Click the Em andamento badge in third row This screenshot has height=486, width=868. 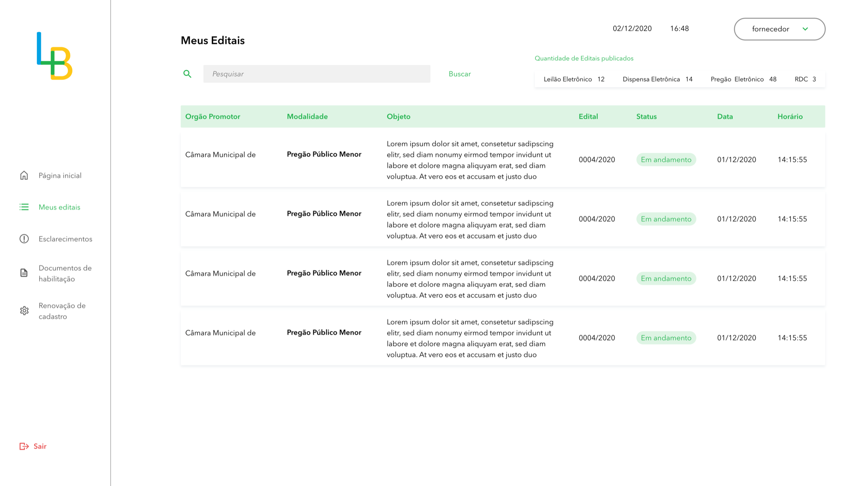(666, 279)
